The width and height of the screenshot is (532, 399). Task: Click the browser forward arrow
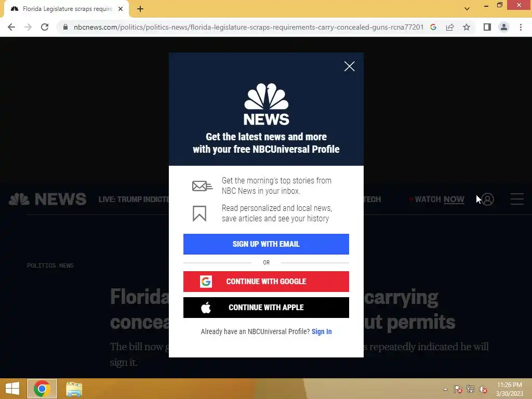point(28,27)
